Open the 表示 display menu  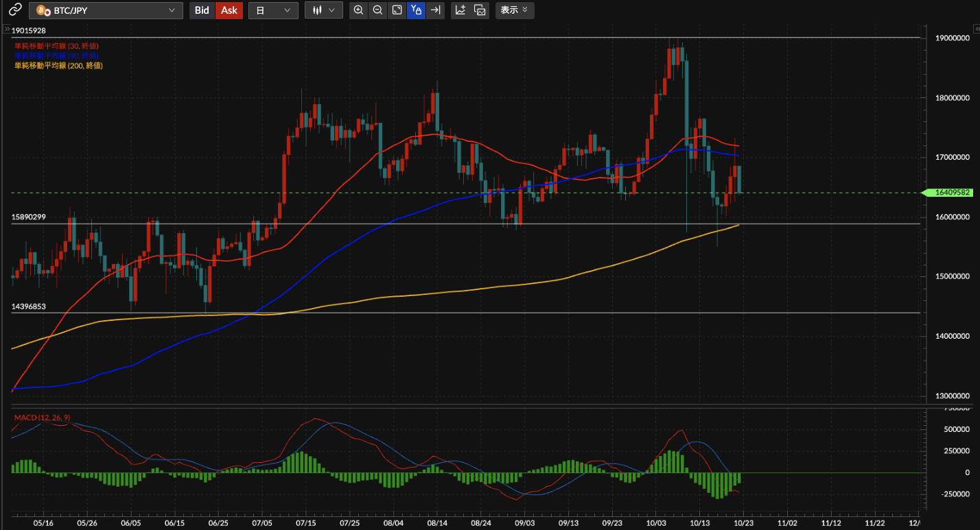point(514,10)
